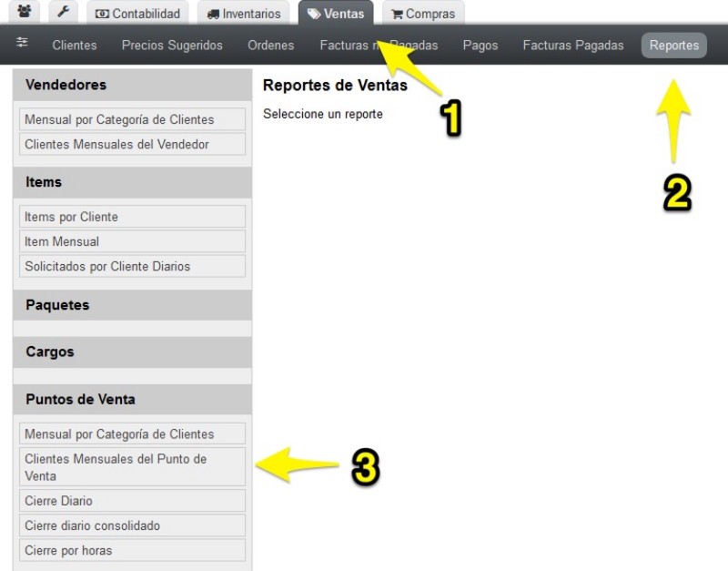This screenshot has height=571, width=728.
Task: Click the Vendedores section header
Action: click(132, 85)
